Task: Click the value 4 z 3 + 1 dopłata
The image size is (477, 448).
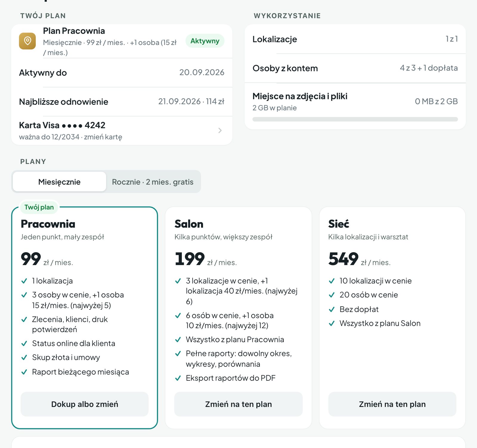Action: (x=429, y=68)
